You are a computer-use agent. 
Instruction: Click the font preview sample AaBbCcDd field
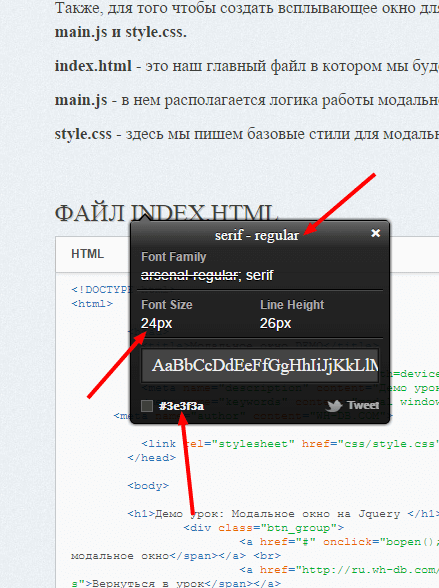(x=260, y=365)
